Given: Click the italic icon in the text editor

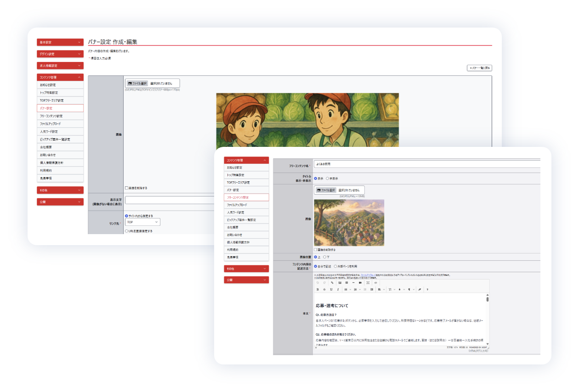Looking at the screenshot, I should point(338,290).
